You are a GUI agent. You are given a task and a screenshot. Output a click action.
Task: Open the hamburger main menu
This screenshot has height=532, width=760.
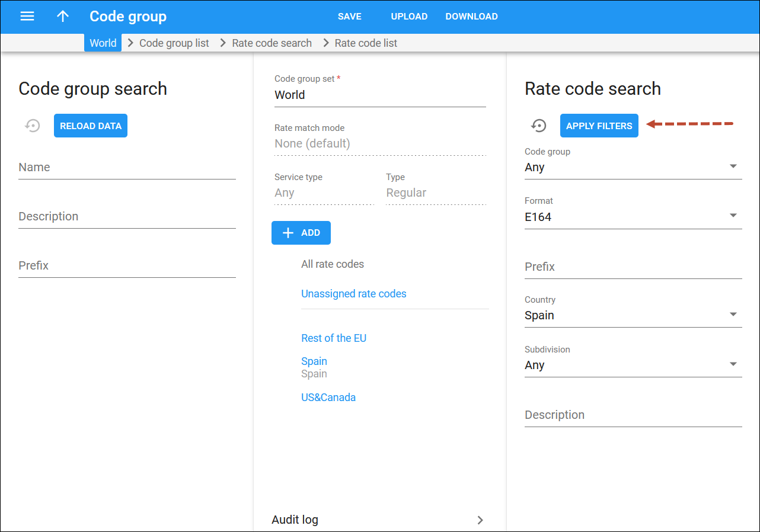pos(27,16)
